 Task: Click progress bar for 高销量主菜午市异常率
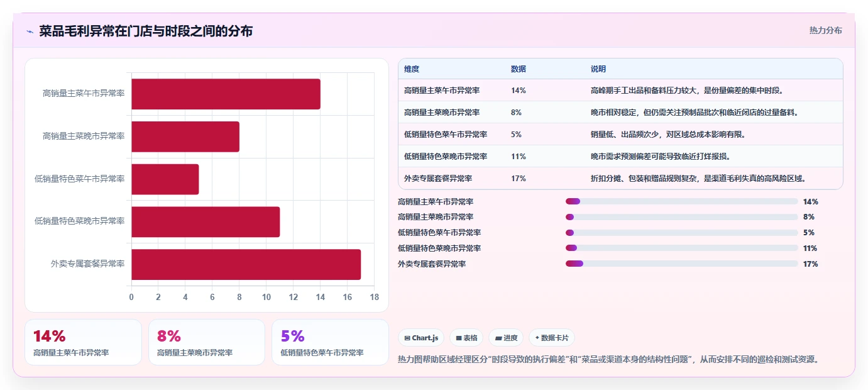point(681,201)
